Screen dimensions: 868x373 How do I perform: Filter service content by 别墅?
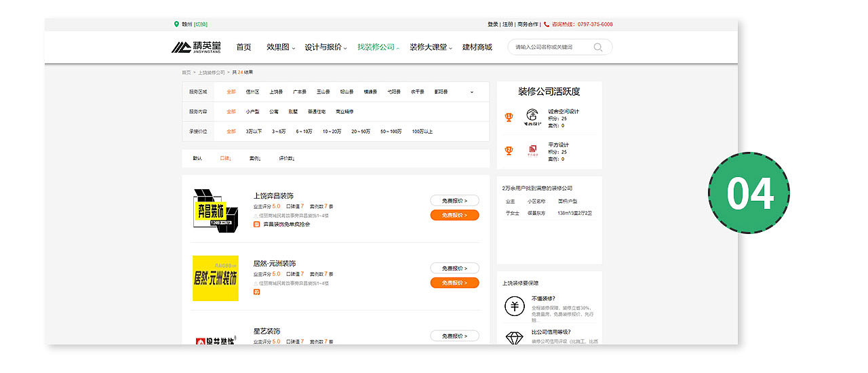tap(293, 111)
